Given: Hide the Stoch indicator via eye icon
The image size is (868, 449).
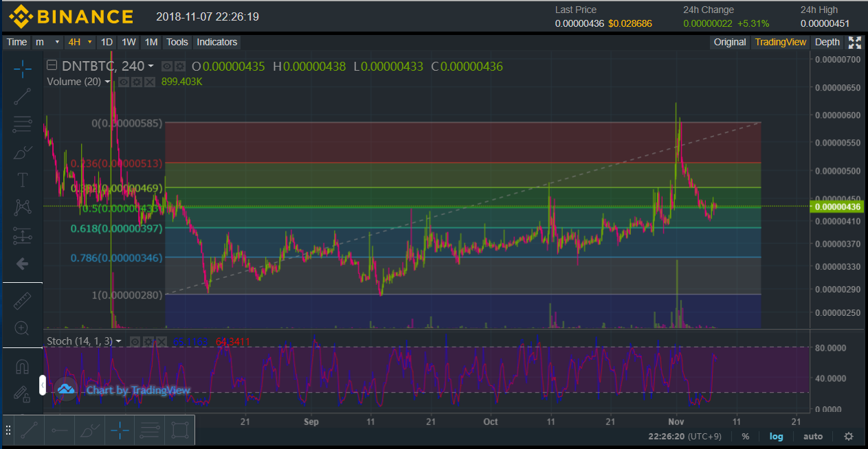Looking at the screenshot, I should [135, 341].
